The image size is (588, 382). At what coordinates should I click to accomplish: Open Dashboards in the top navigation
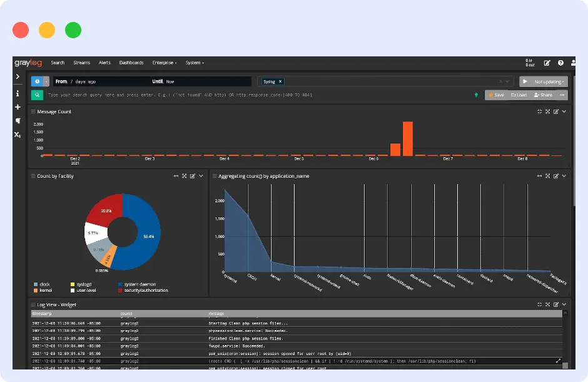[x=131, y=63]
